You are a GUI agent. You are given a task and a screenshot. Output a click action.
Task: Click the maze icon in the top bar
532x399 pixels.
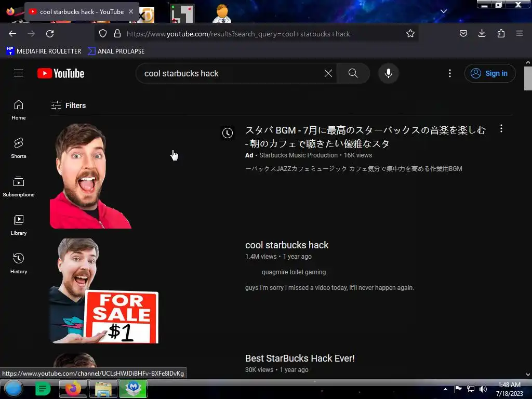click(x=182, y=14)
